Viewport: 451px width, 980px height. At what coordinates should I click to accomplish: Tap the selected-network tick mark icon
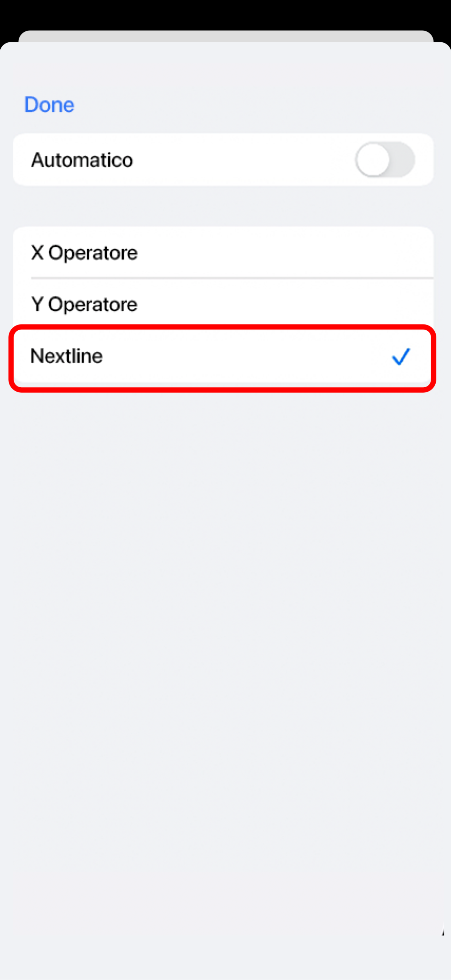(x=401, y=357)
